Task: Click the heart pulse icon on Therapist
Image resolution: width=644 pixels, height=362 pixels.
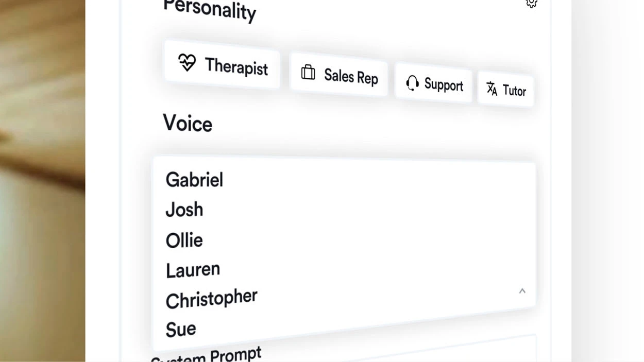Action: click(187, 62)
